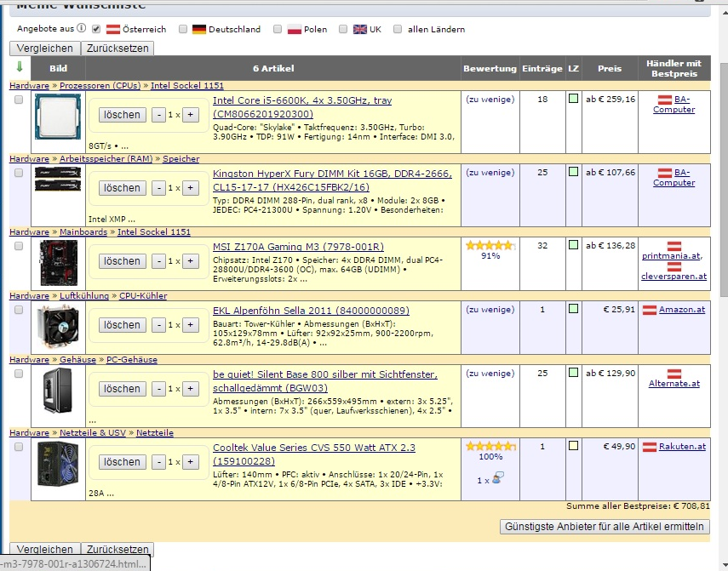Viewport: 728px width, 571px height.
Task: Click the info icon beside Angebote aus
Action: point(81,28)
